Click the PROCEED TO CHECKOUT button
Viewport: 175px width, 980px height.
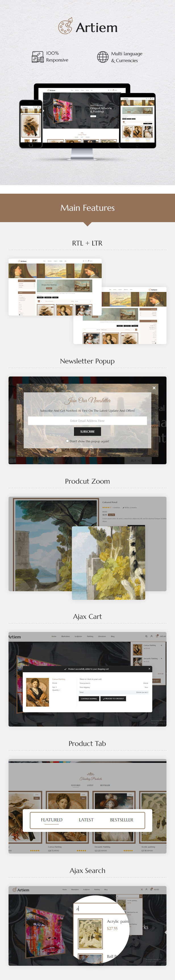coord(114,699)
